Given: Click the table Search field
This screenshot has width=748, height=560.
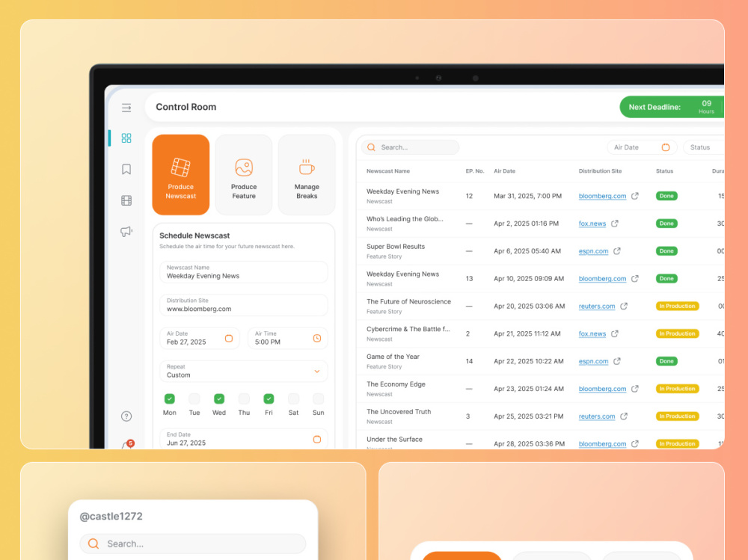Looking at the screenshot, I should click(410, 147).
